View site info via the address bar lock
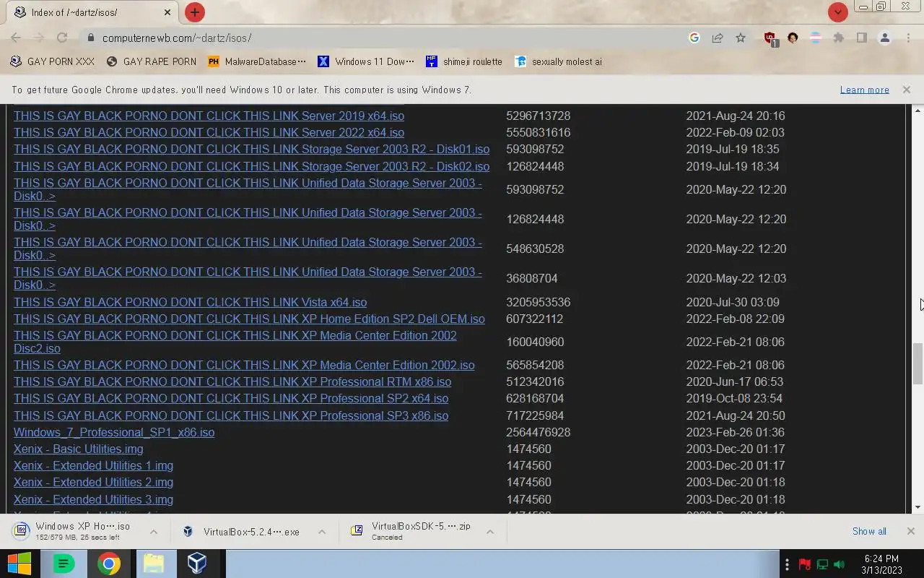Image resolution: width=924 pixels, height=578 pixels. tap(90, 38)
